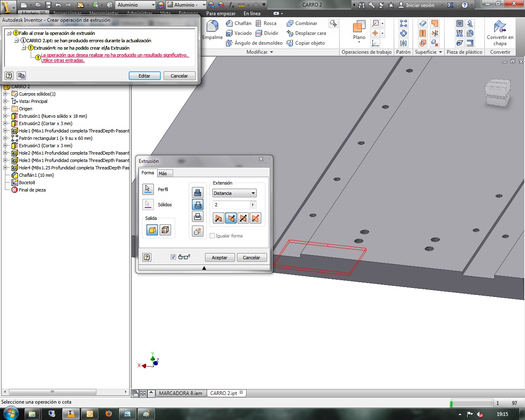The image size is (525, 420).
Task: Open the Modificar panel dropdown arrow
Action: 272,52
